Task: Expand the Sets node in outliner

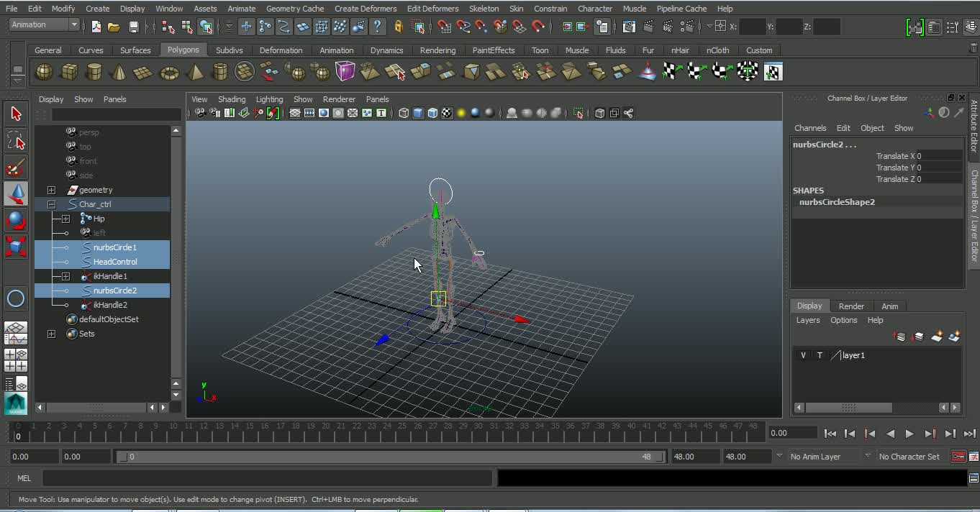Action: (x=51, y=334)
